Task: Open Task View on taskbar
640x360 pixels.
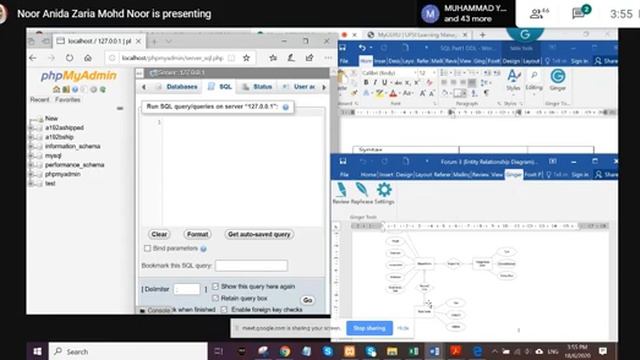Action: pyautogui.click(x=219, y=351)
